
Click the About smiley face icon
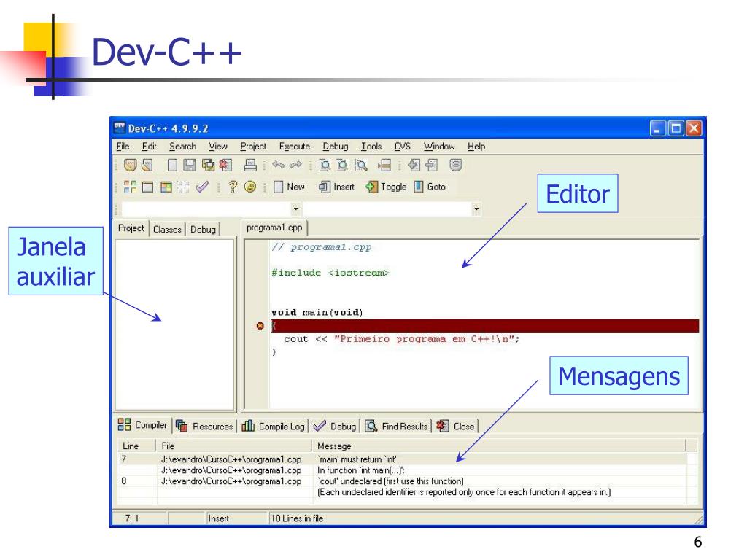pyautogui.click(x=250, y=187)
